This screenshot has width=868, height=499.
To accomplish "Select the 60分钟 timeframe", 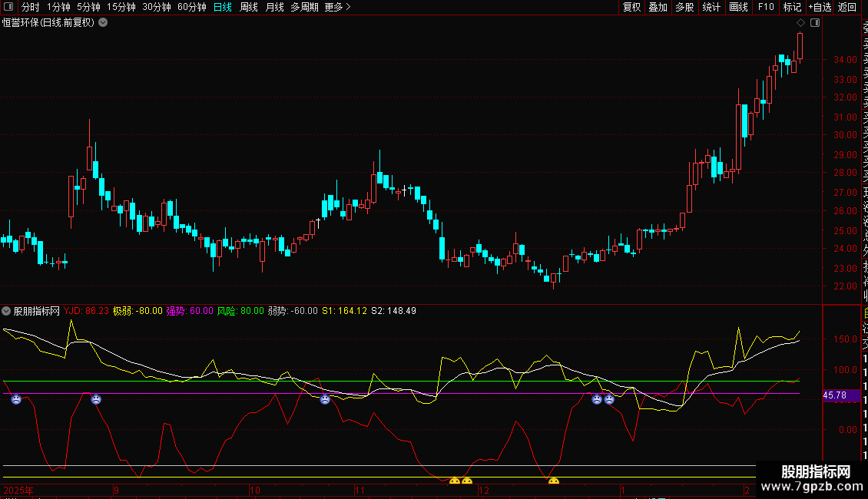I will tap(191, 7).
